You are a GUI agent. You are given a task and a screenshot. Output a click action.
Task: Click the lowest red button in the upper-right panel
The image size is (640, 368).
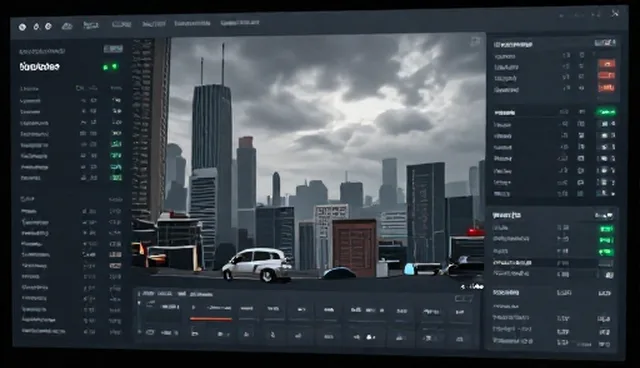(x=606, y=87)
